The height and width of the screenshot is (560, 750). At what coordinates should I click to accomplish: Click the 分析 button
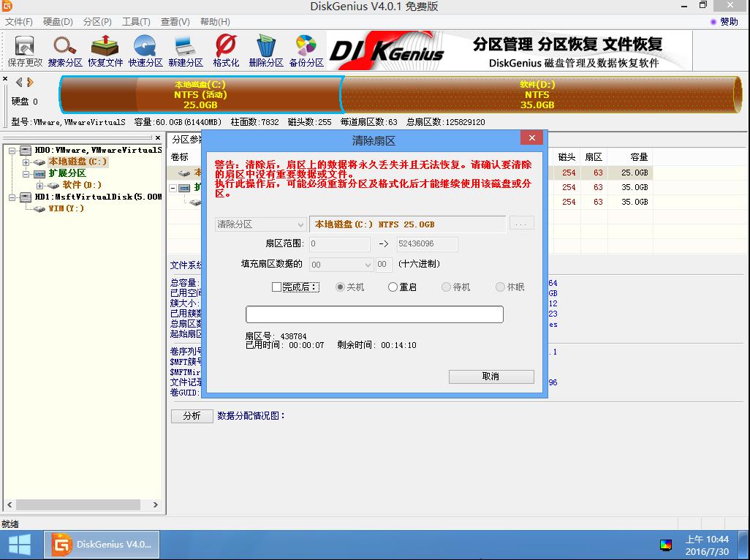point(192,416)
